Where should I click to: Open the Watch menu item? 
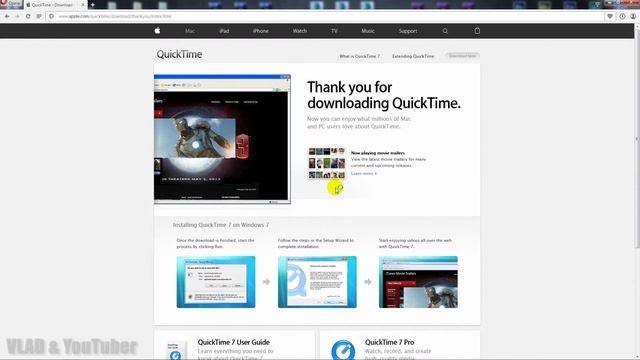[x=300, y=31]
